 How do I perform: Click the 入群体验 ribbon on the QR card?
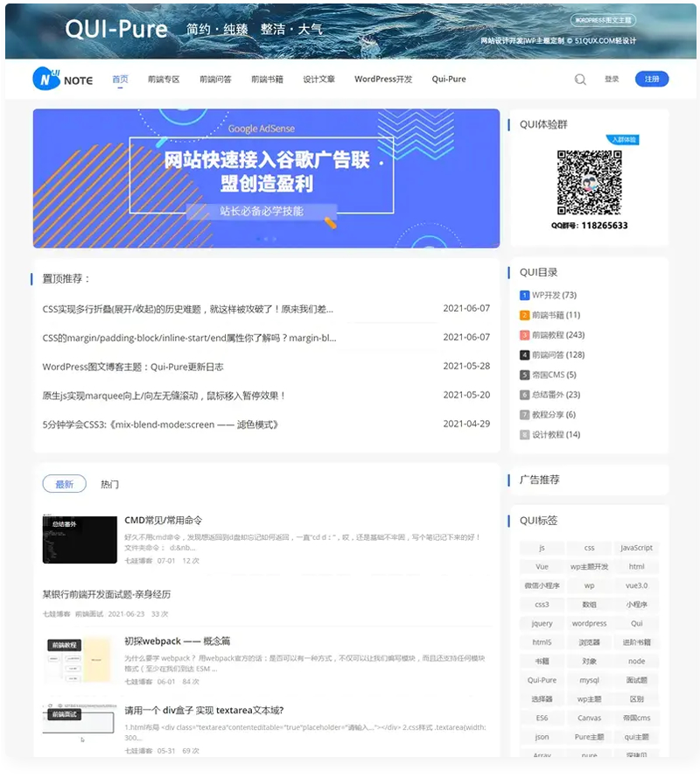[623, 138]
